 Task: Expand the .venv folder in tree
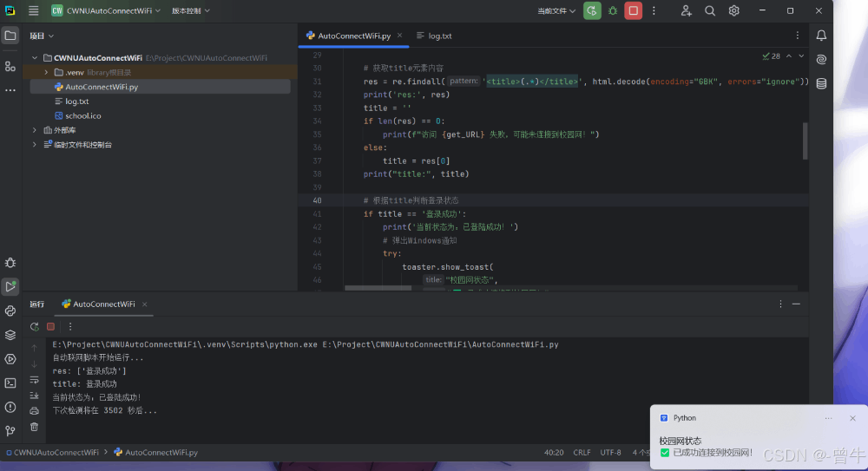(46, 73)
